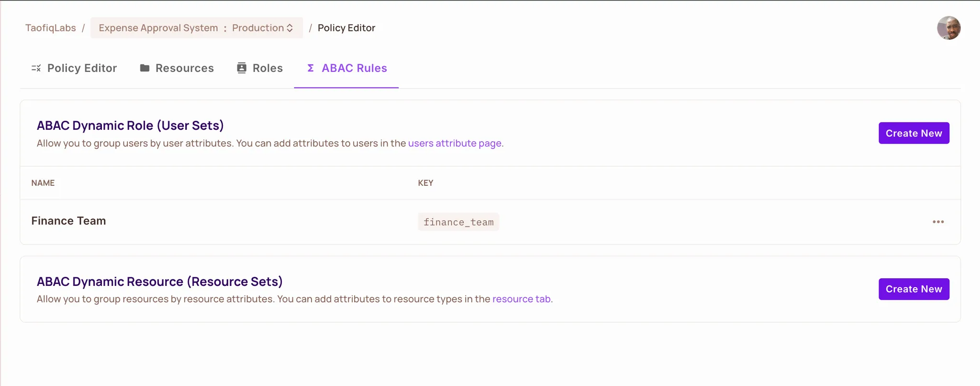Click the Policy Editor tab icon

36,68
